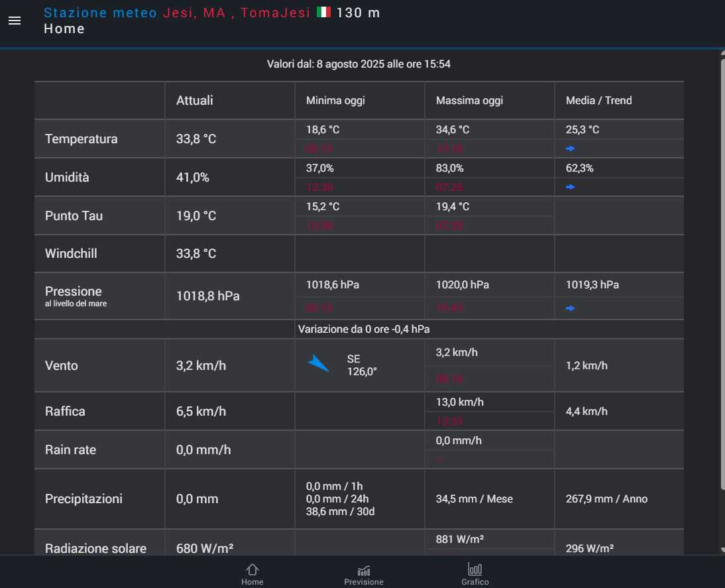Click the average temperature 25,3 °C
The image size is (725, 588).
[x=583, y=129]
